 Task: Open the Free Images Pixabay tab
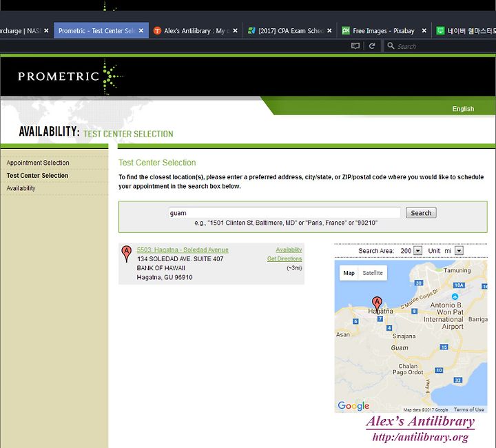pyautogui.click(x=384, y=31)
